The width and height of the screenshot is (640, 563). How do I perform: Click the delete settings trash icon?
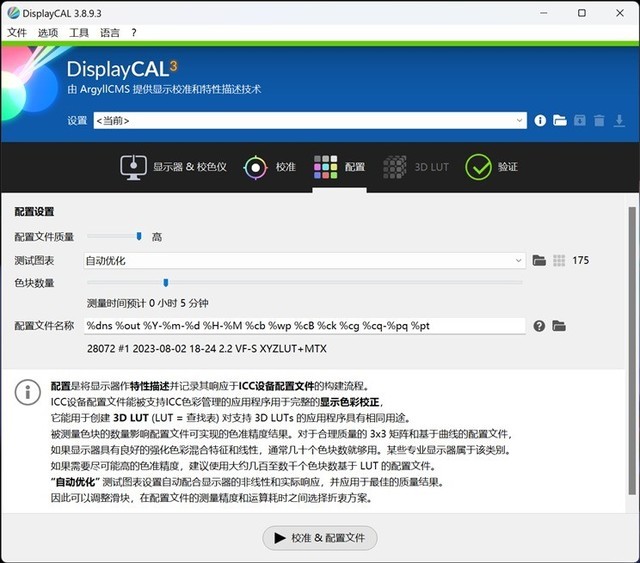click(599, 120)
